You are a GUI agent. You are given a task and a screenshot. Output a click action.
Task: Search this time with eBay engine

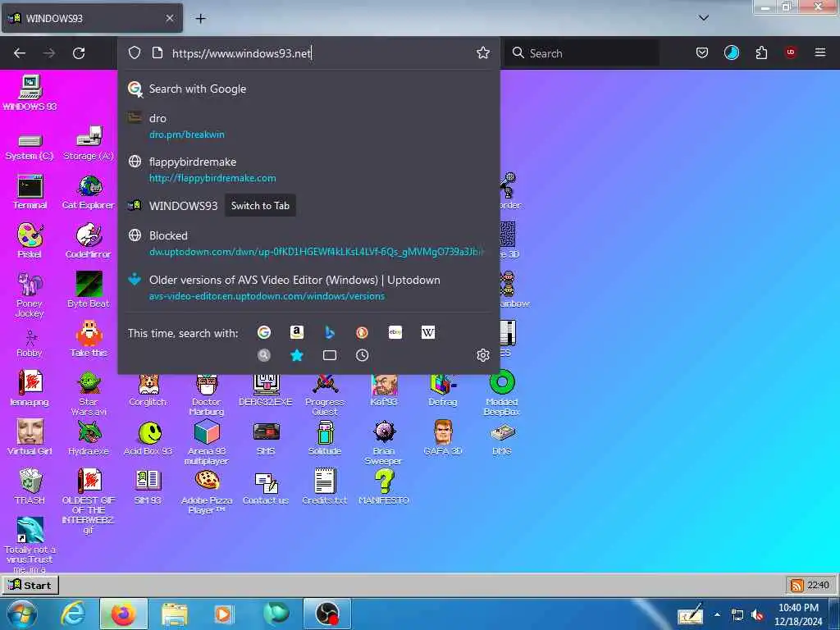(x=395, y=333)
